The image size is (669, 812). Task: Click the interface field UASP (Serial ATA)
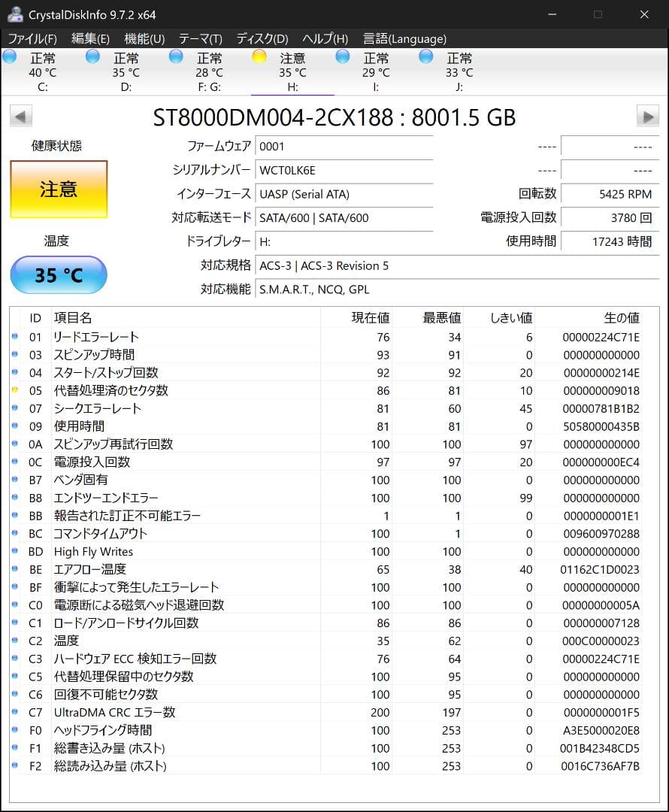344,194
